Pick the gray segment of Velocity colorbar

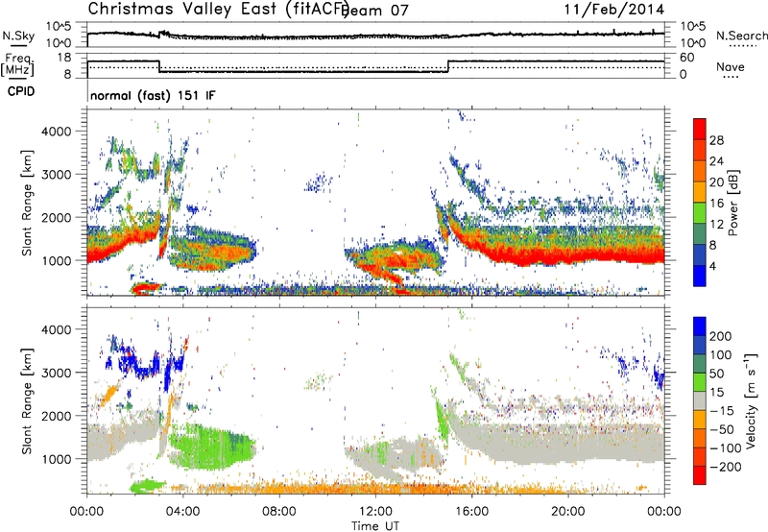(x=700, y=400)
